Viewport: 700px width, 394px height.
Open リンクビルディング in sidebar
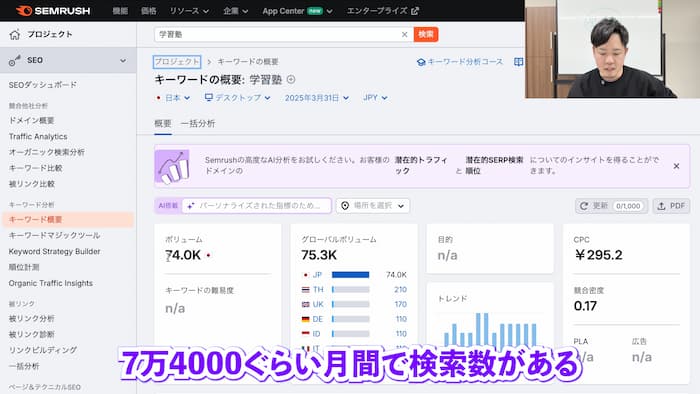[43, 350]
